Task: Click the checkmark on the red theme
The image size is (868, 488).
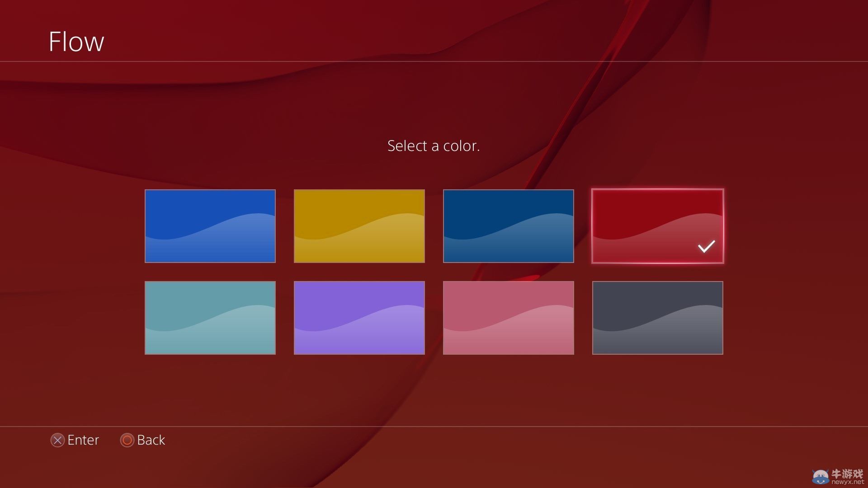Action: (x=705, y=246)
